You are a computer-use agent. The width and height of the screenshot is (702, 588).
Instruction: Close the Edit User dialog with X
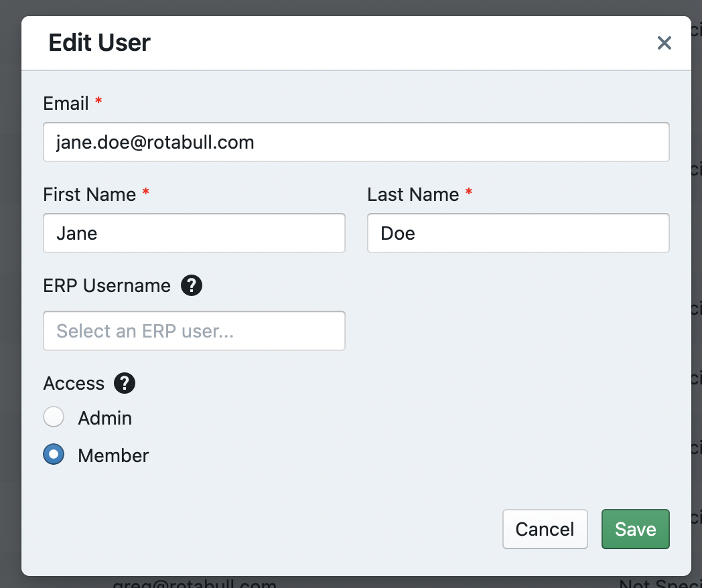click(x=664, y=44)
